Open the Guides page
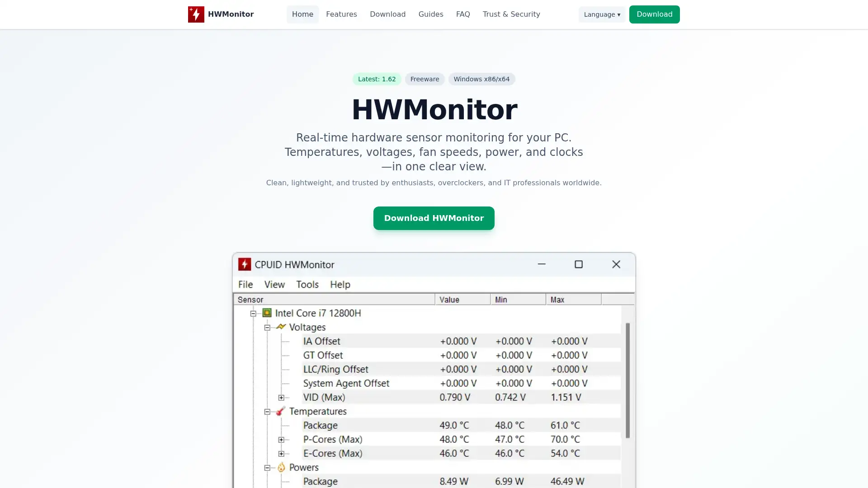The height and width of the screenshot is (488, 868). 431,14
